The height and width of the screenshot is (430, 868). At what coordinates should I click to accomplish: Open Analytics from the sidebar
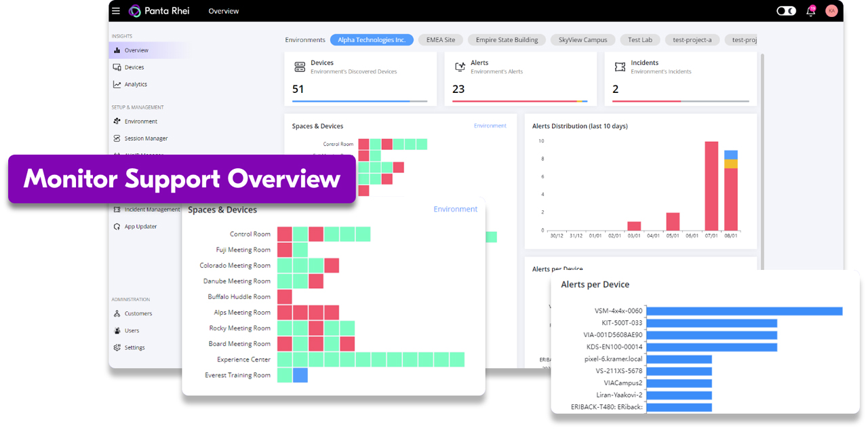tap(135, 84)
